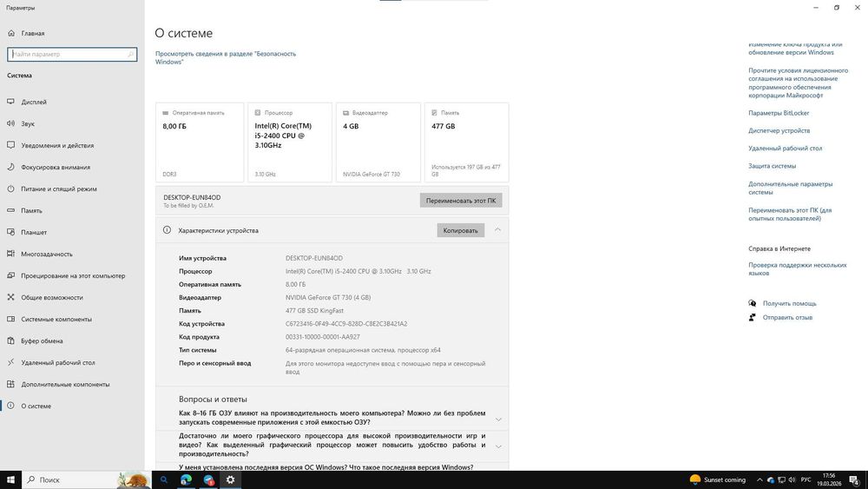
Task: Click the taskbar Поиск search box
Action: coord(86,479)
